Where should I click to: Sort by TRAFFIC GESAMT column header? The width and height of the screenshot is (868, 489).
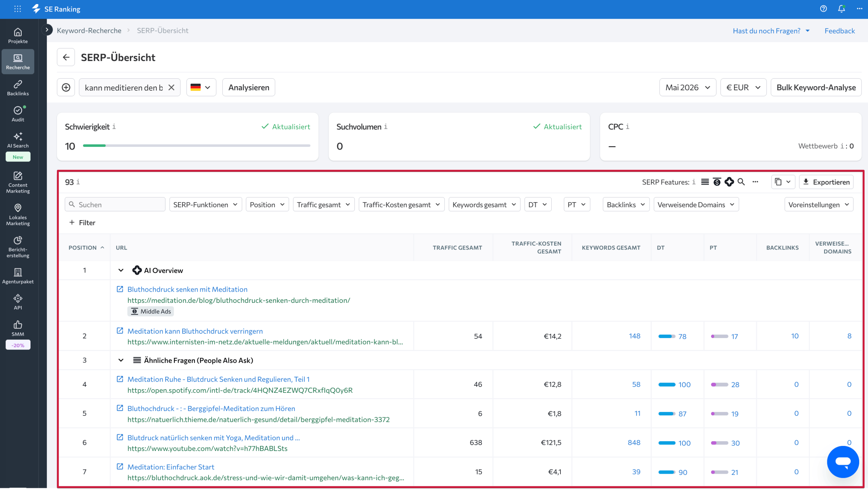(457, 248)
